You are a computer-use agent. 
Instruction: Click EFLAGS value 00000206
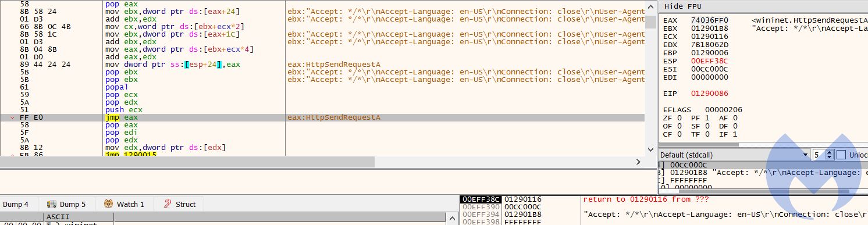[x=723, y=110]
